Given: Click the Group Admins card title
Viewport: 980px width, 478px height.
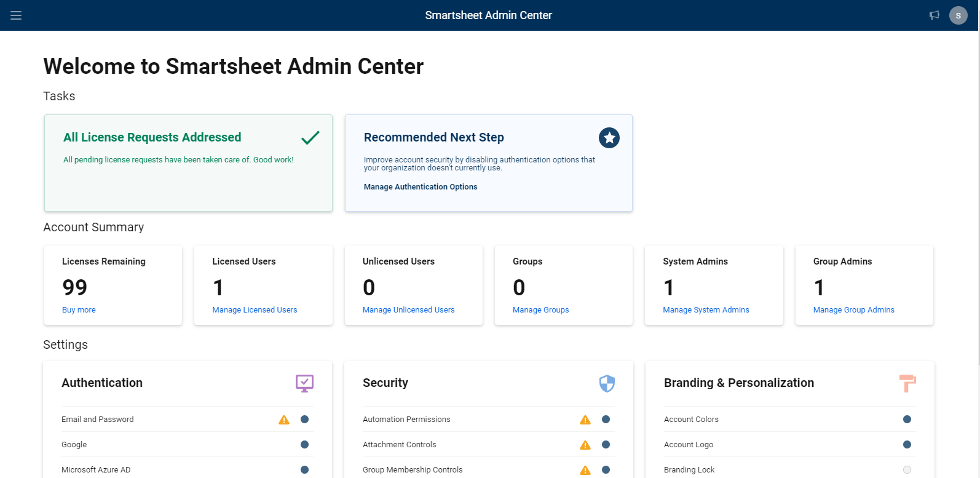Looking at the screenshot, I should click(843, 261).
